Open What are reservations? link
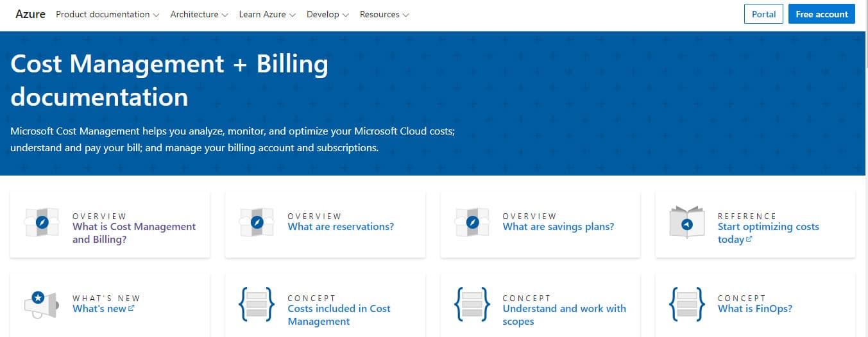868x337 pixels. pos(341,227)
